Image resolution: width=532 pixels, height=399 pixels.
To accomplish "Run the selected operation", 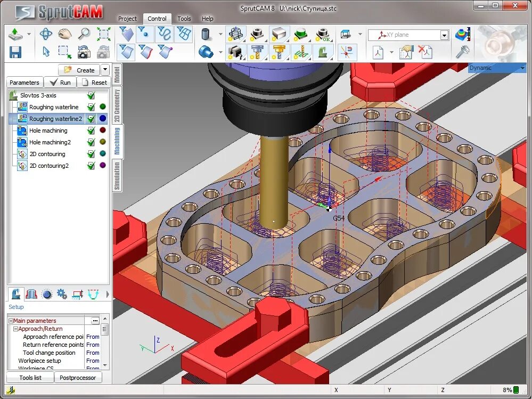I will click(60, 83).
